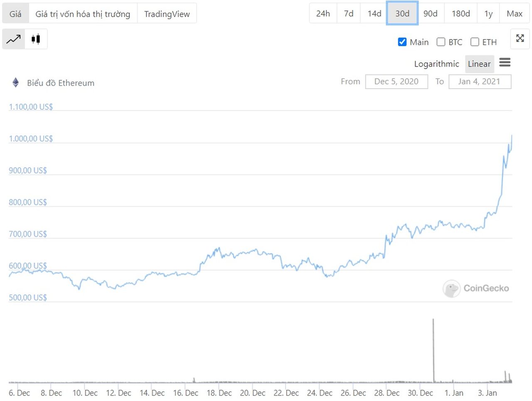This screenshot has width=532, height=401.
Task: Click the 6. Dec date label
Action: pos(19,393)
